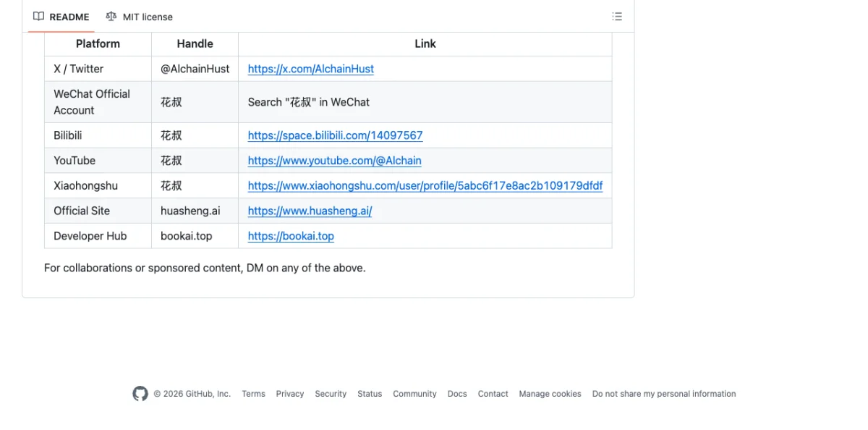Click the 花叔 handle in YouTube row

[171, 161]
